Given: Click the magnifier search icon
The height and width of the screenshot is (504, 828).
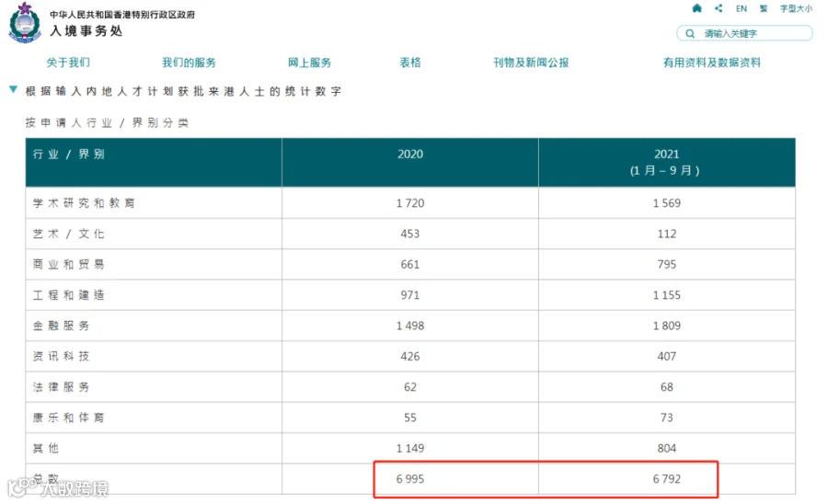Looking at the screenshot, I should pyautogui.click(x=690, y=33).
